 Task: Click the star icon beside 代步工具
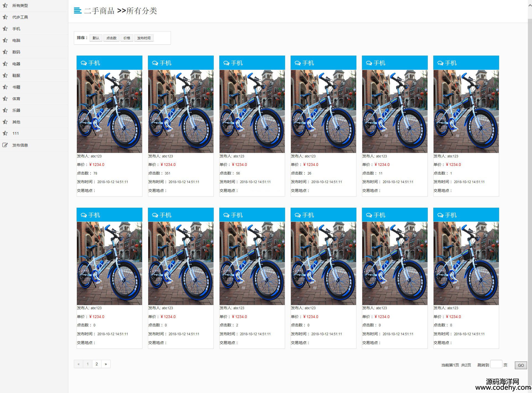click(x=5, y=17)
